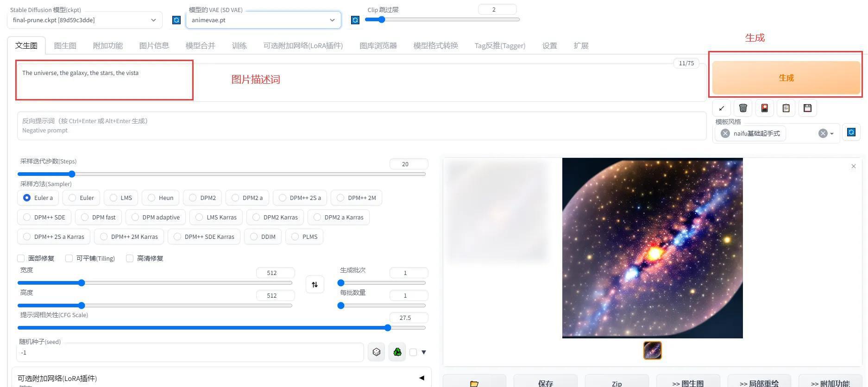Screen dimensions: 868x387
Task: Adjust the 采样迭代步数(Steps) slider
Action: [221, 174]
